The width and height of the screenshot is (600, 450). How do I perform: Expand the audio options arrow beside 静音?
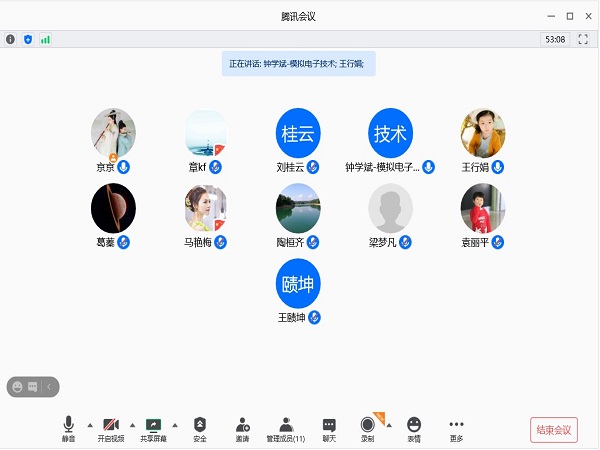coord(89,424)
